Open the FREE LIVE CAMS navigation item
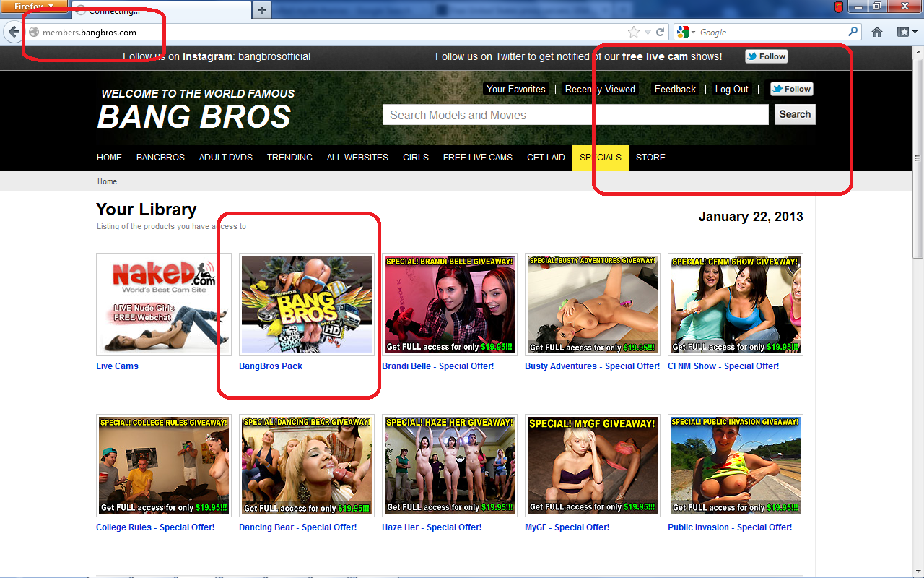 click(478, 158)
